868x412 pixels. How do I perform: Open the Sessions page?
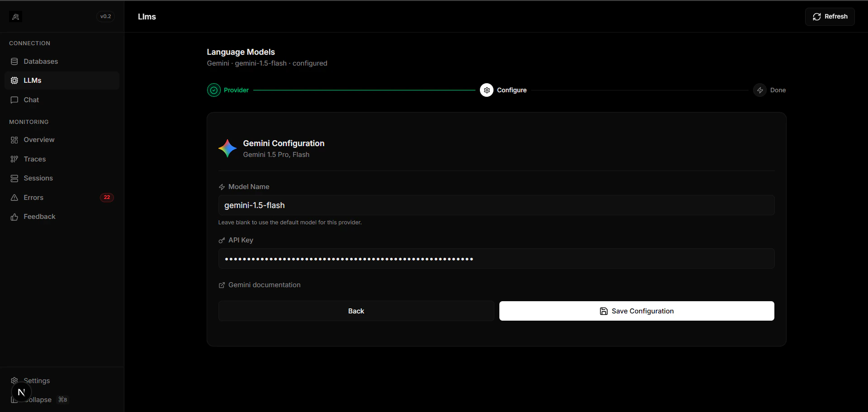(x=62, y=178)
